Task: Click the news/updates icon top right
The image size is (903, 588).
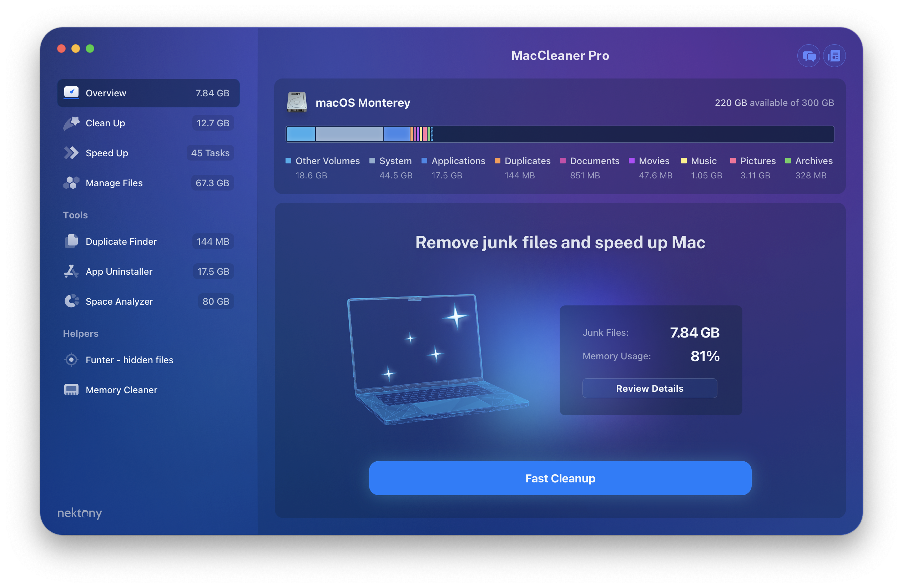Action: tap(834, 55)
